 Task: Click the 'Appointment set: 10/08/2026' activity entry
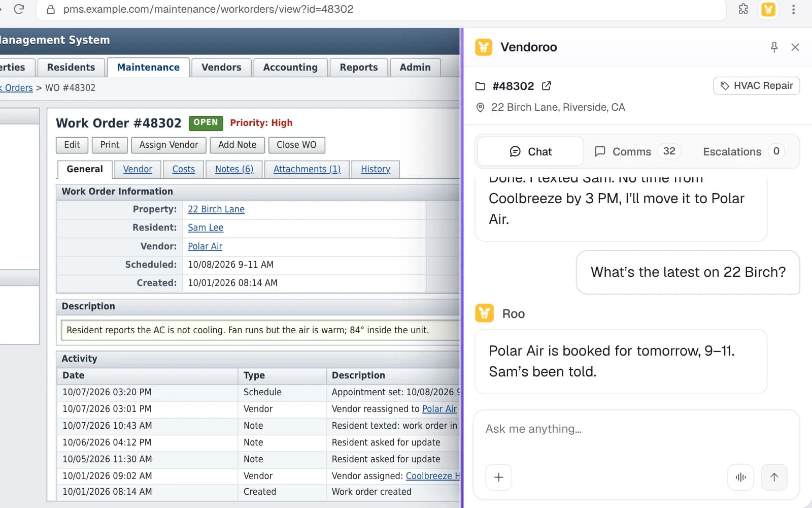pos(395,392)
